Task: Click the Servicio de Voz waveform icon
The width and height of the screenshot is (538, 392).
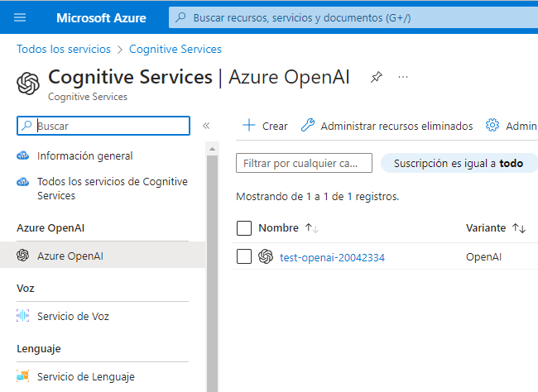Action: pos(23,316)
